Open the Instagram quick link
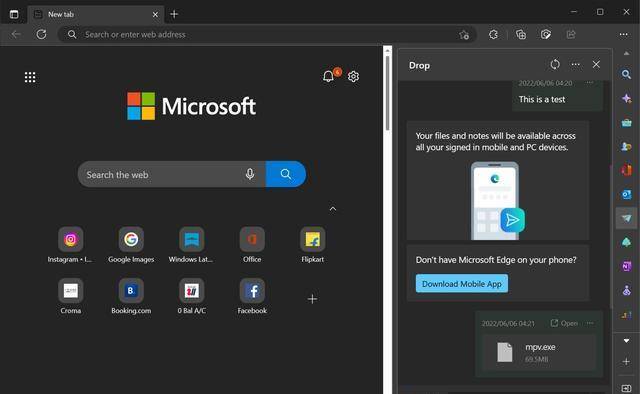 [70, 245]
